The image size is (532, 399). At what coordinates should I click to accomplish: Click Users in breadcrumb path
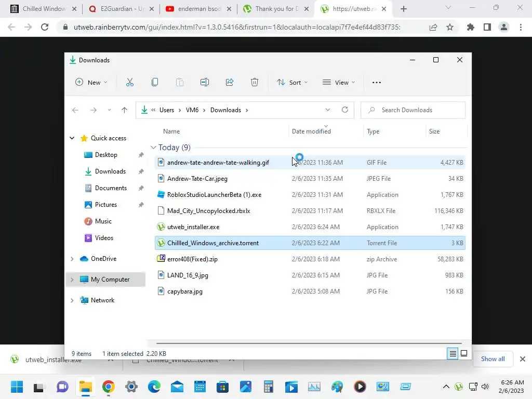[167, 110]
